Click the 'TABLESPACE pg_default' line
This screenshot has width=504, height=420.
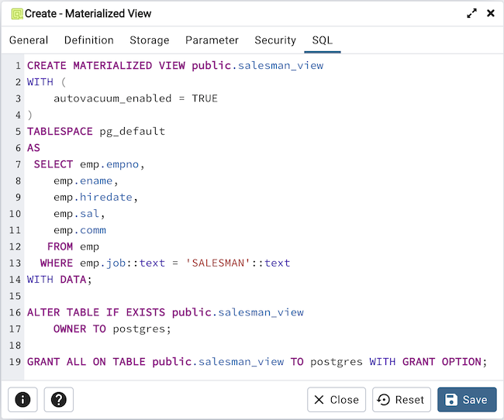[96, 131]
